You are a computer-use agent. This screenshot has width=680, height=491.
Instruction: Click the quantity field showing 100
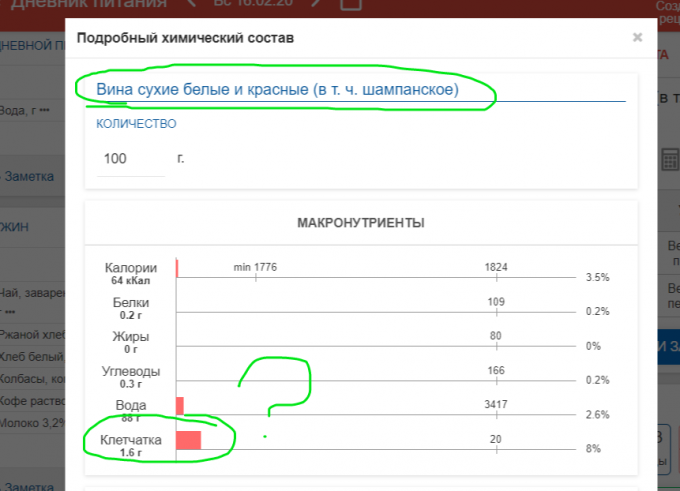pos(130,159)
